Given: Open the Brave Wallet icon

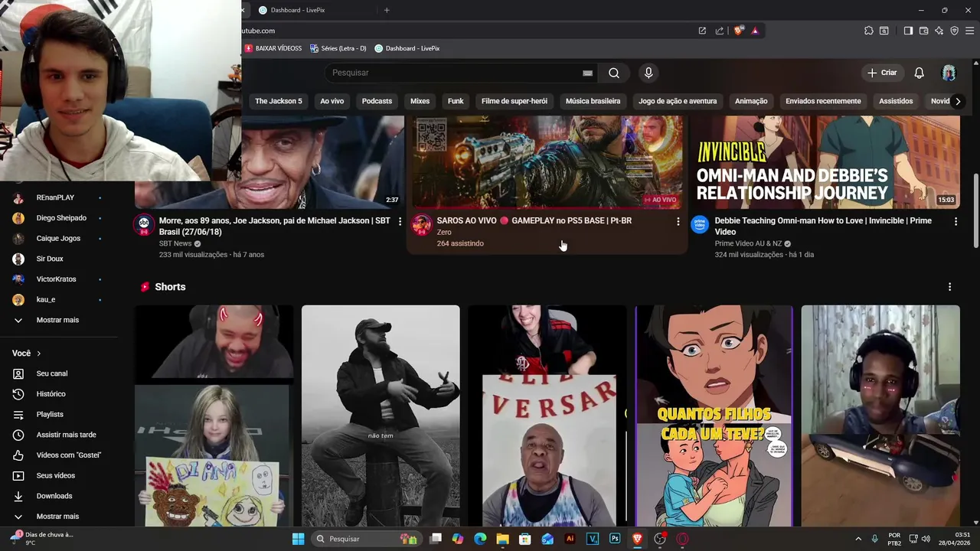Looking at the screenshot, I should [923, 31].
